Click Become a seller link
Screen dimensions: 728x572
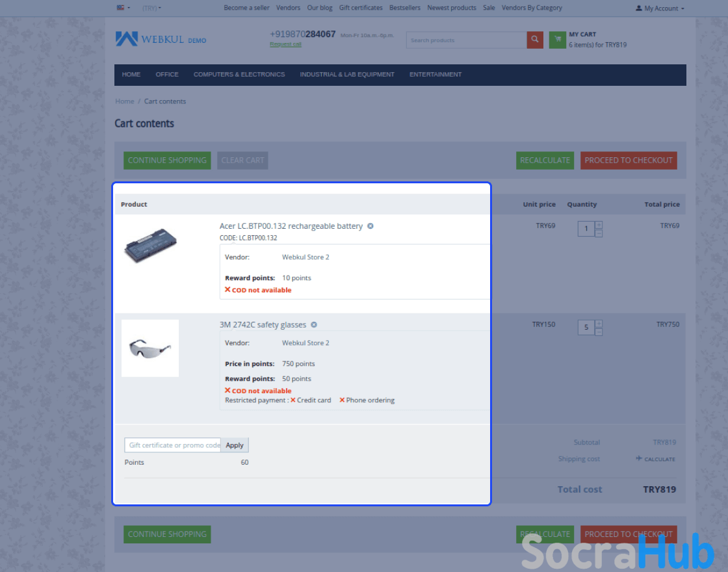pos(246,8)
